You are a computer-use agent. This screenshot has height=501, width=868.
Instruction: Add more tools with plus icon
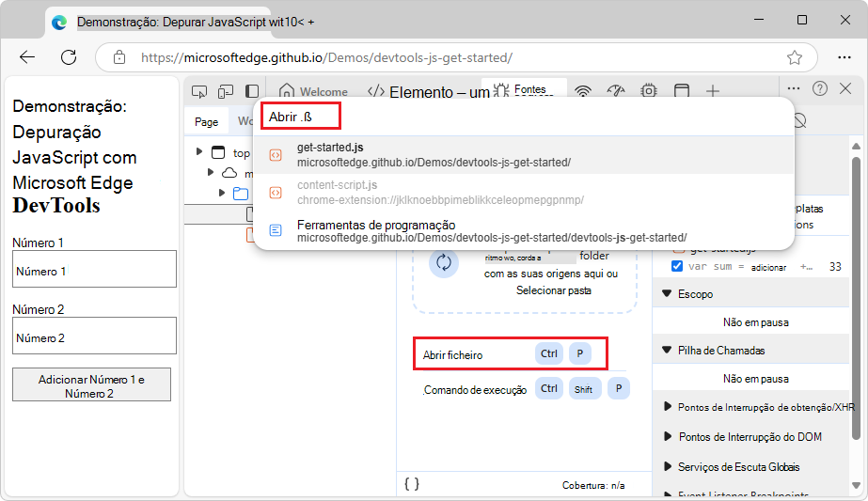[x=713, y=91]
